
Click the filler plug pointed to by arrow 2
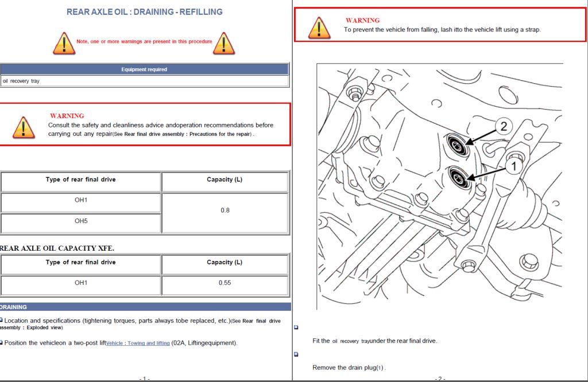458,143
